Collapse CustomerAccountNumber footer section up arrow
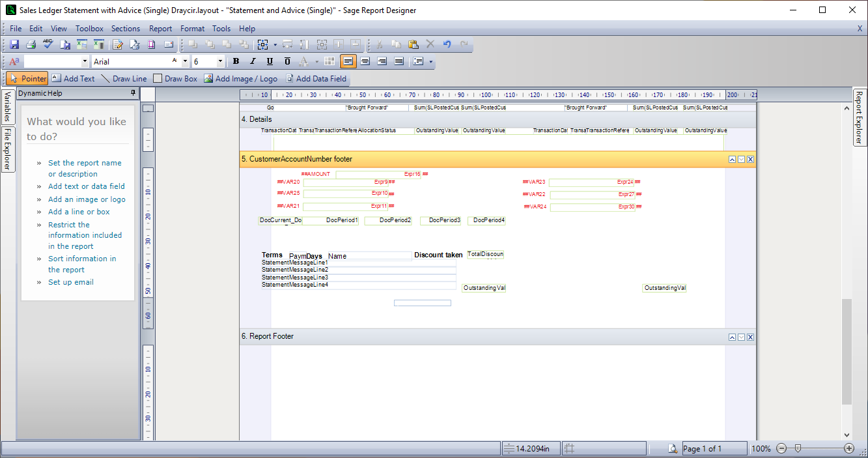This screenshot has height=458, width=868. 732,160
